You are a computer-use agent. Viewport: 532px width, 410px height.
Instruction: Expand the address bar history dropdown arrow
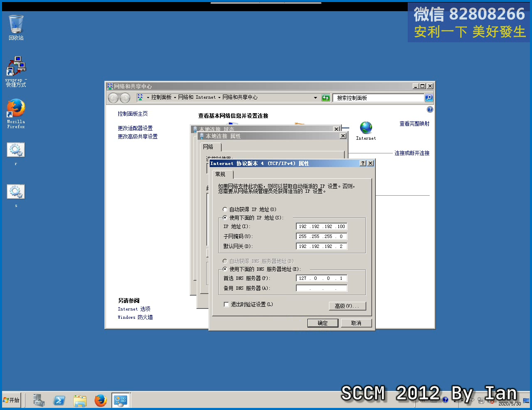pyautogui.click(x=315, y=98)
